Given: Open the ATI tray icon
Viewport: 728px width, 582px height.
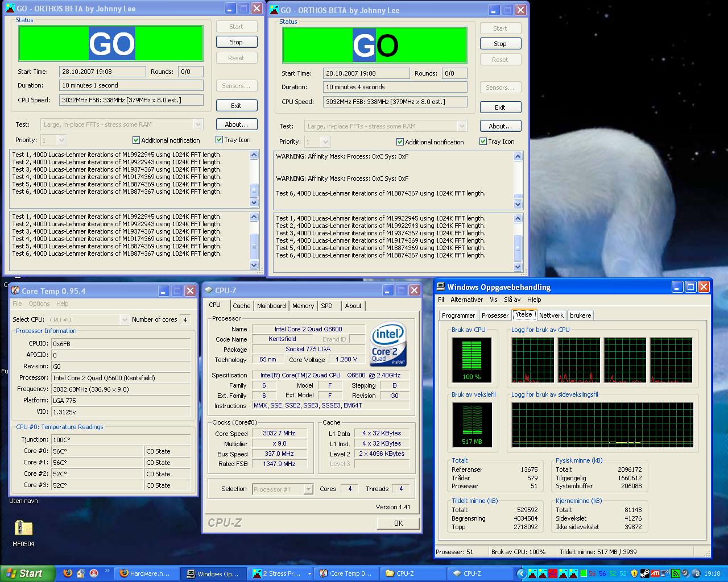Looking at the screenshot, I should click(655, 573).
